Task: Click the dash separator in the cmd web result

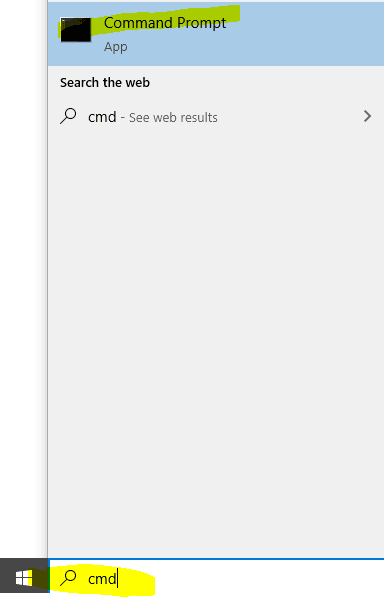Action: coord(123,118)
